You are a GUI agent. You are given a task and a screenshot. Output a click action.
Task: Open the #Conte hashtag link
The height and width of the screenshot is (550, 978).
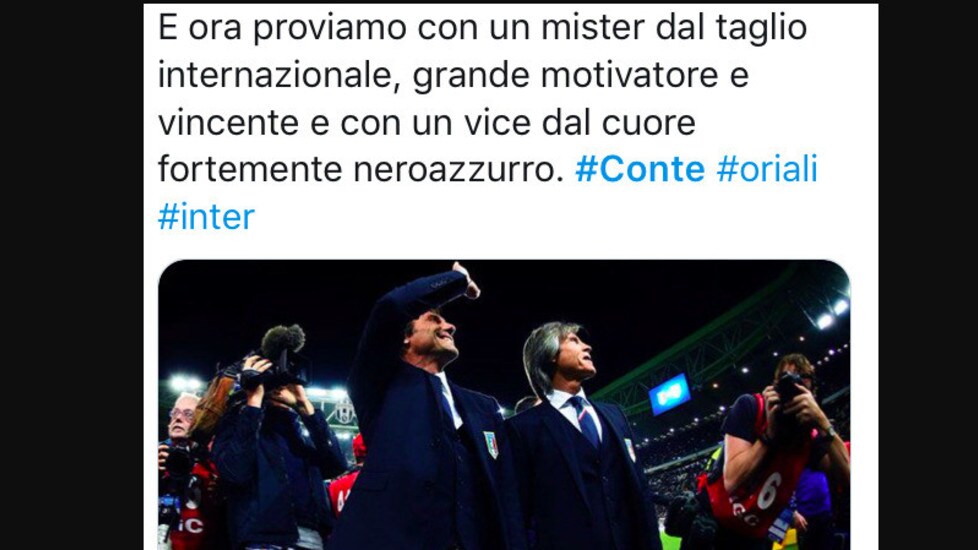[x=640, y=170]
